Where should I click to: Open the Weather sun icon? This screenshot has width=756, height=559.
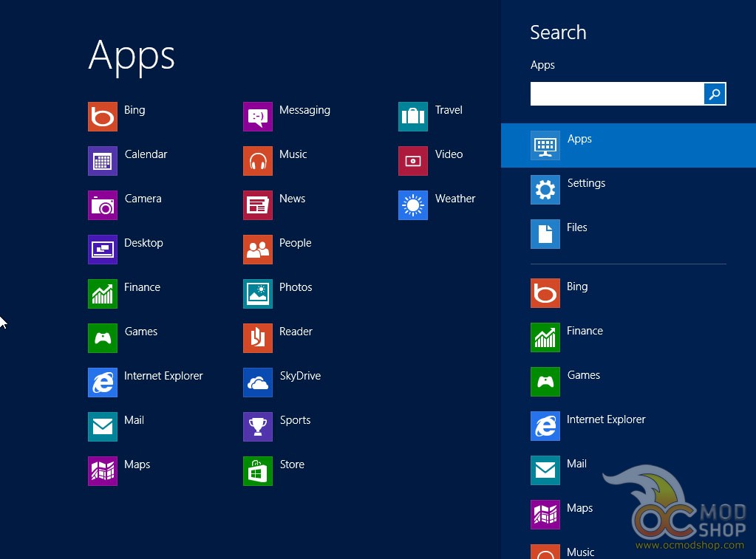tap(412, 205)
